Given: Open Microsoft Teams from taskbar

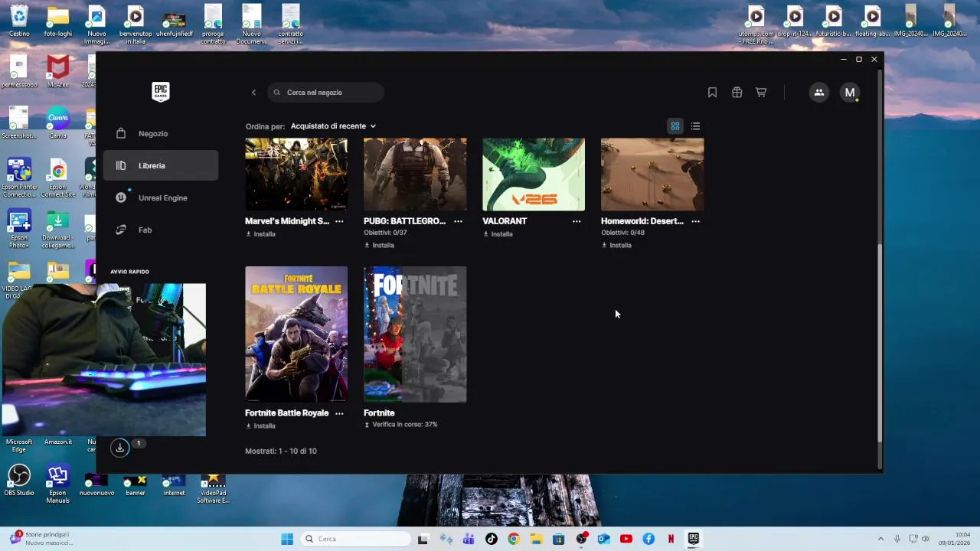Looking at the screenshot, I should [x=469, y=539].
